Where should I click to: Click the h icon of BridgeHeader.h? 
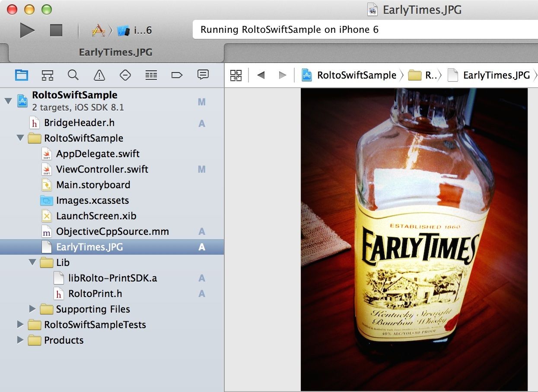pyautogui.click(x=35, y=123)
